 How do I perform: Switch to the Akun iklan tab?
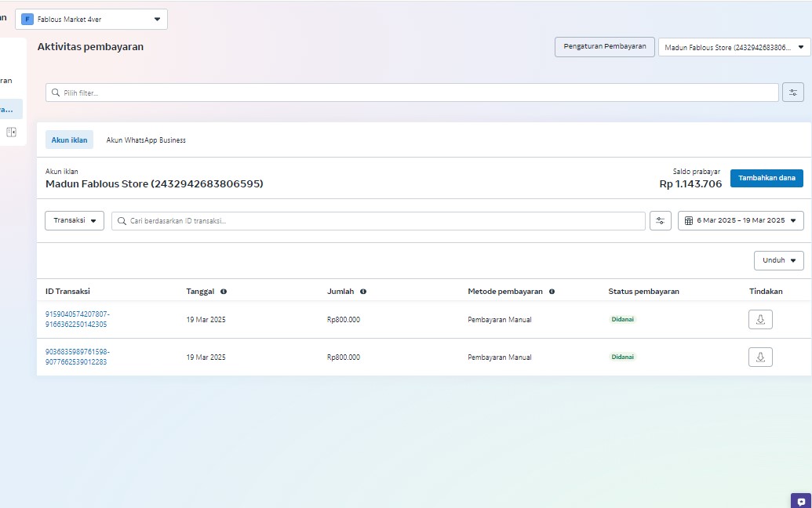[x=69, y=140]
